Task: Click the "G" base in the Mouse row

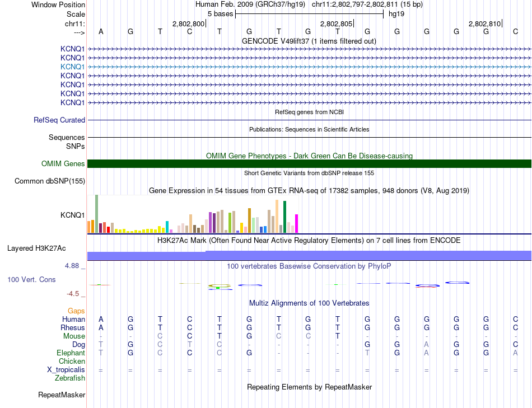Action: pyautogui.click(x=249, y=336)
